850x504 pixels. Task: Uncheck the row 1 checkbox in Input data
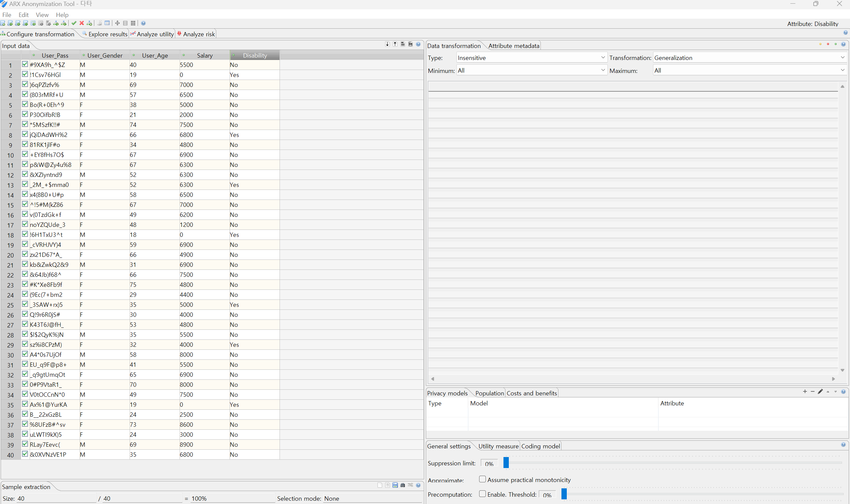tap(25, 64)
